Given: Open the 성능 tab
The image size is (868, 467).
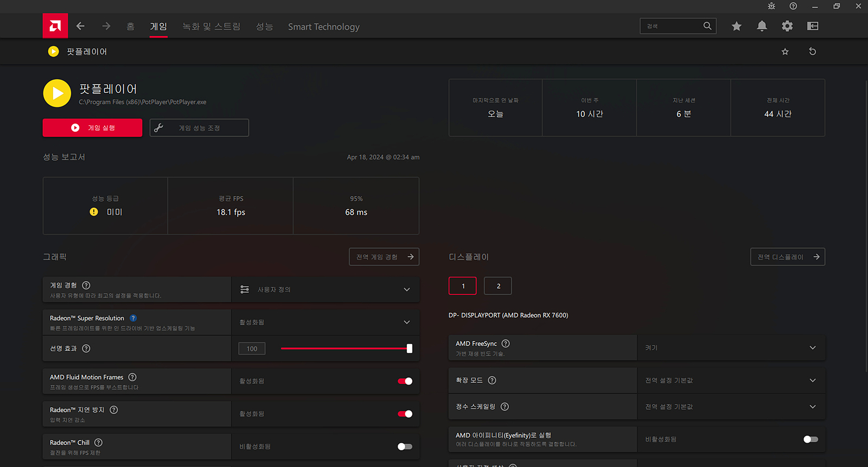Looking at the screenshot, I should point(264,27).
